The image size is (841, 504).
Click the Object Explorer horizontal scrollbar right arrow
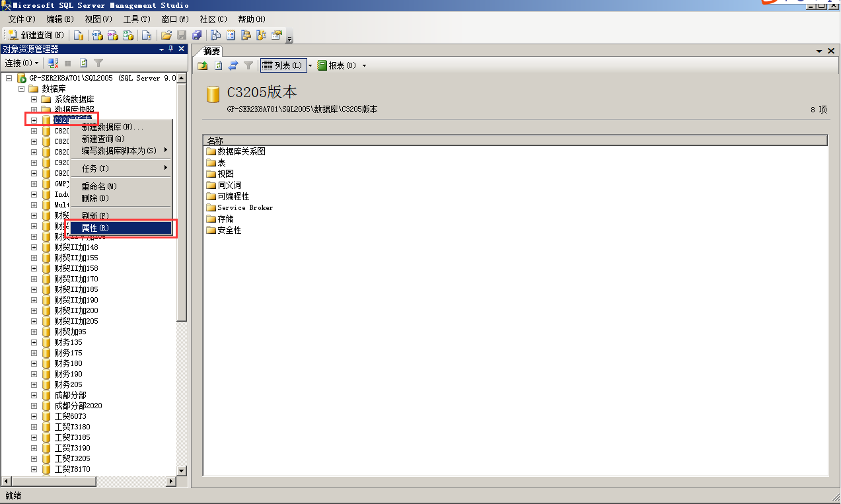[171, 482]
